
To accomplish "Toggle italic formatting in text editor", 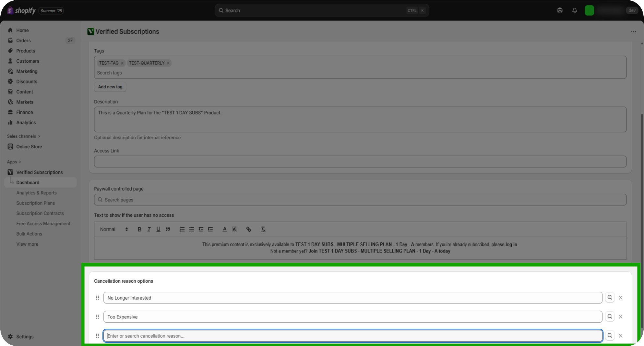I will click(149, 229).
